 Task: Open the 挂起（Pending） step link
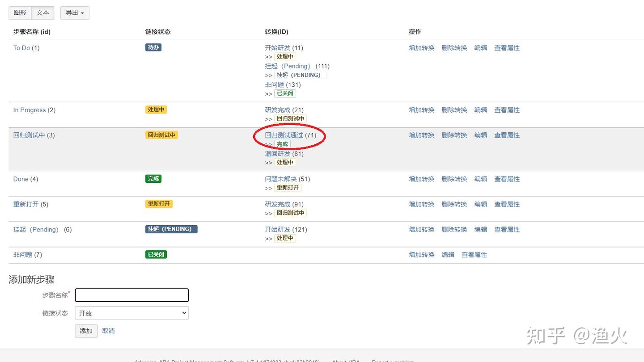click(36, 229)
